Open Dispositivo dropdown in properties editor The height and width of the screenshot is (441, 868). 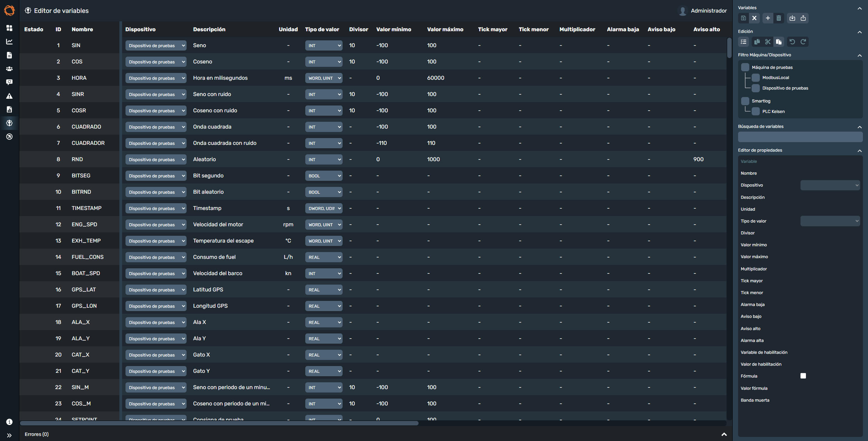click(x=830, y=185)
